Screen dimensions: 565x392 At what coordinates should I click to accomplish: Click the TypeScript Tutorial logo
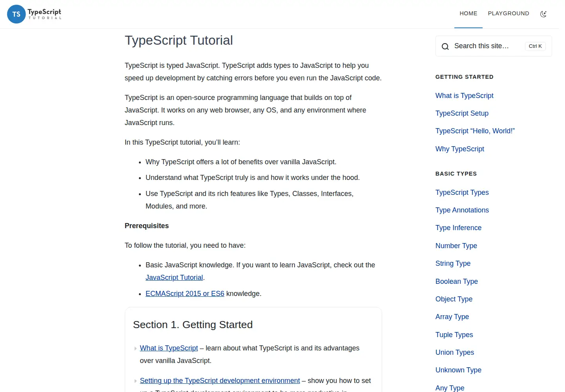click(x=35, y=14)
